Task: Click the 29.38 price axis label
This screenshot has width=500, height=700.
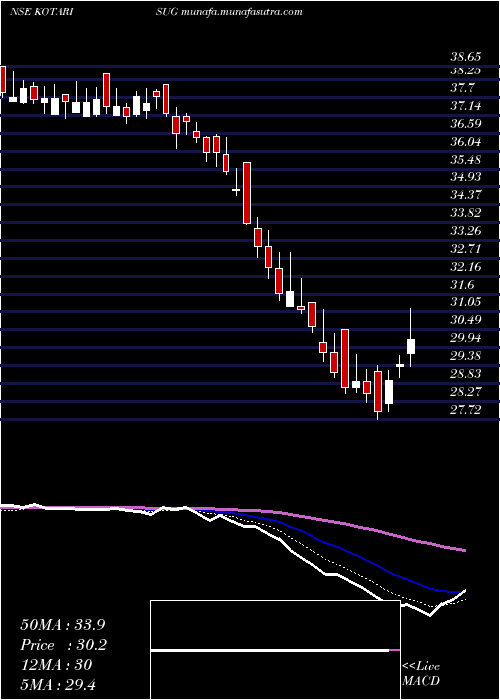Action: (x=467, y=356)
